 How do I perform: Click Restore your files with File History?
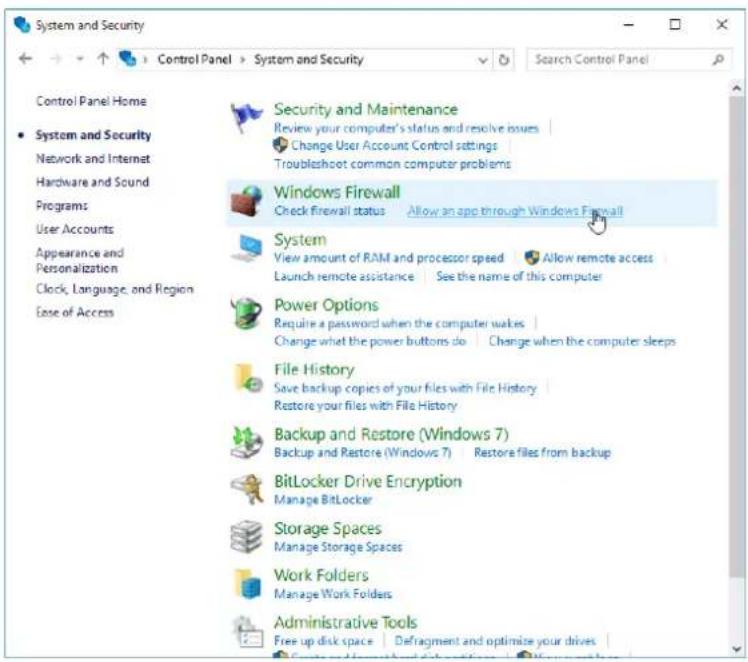tap(365, 406)
